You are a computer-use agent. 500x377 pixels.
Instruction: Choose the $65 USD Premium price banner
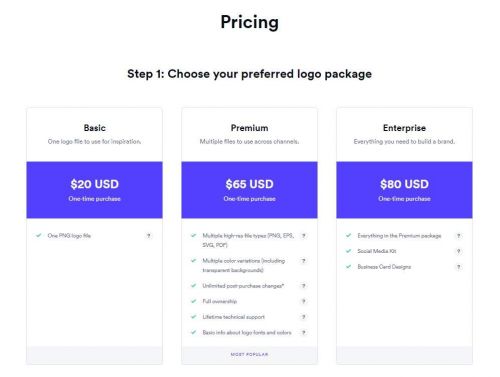point(249,190)
